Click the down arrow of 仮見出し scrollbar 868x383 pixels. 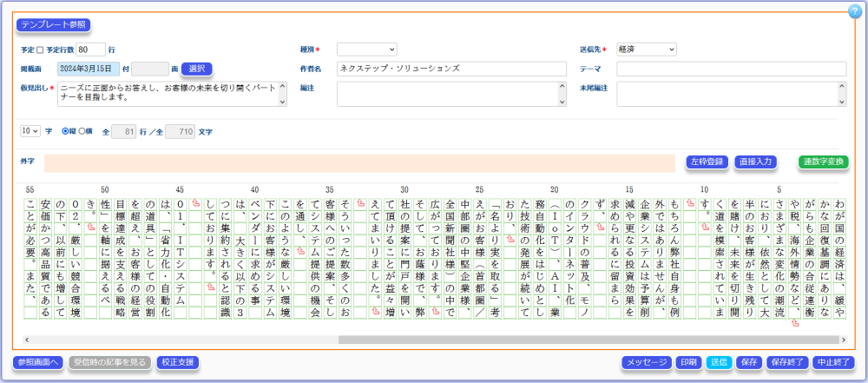(x=283, y=102)
